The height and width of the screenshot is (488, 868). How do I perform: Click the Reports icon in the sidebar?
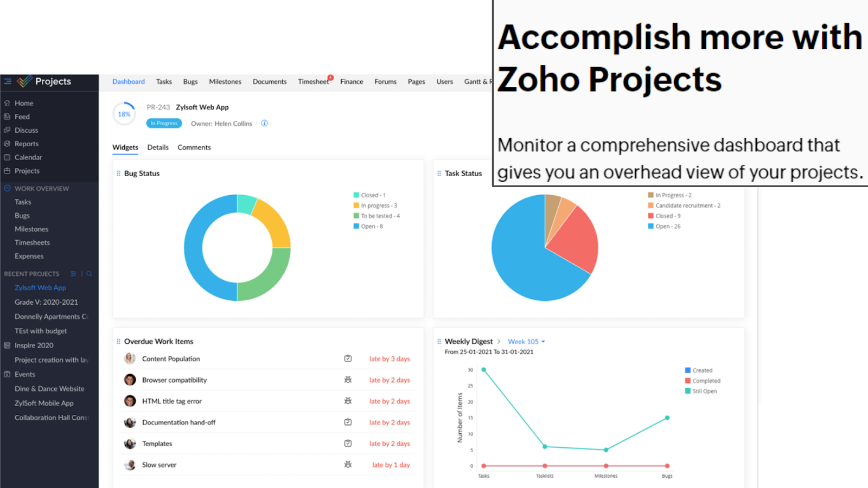pyautogui.click(x=8, y=143)
